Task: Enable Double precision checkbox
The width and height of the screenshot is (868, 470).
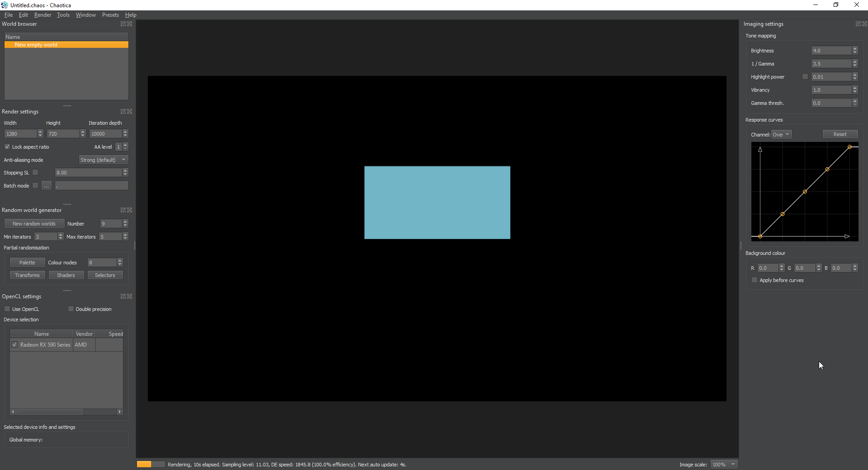Action: pyautogui.click(x=71, y=309)
